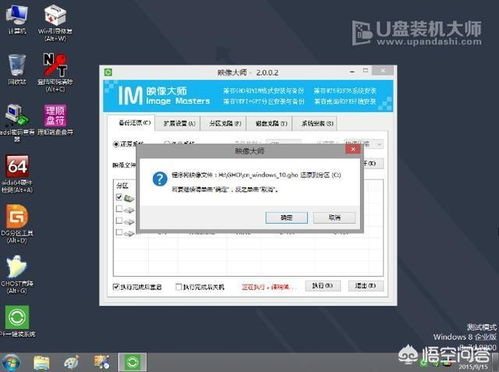499x372 pixels.
Task: Close the 映像大师 confirmation dialog
Action: [x=353, y=149]
